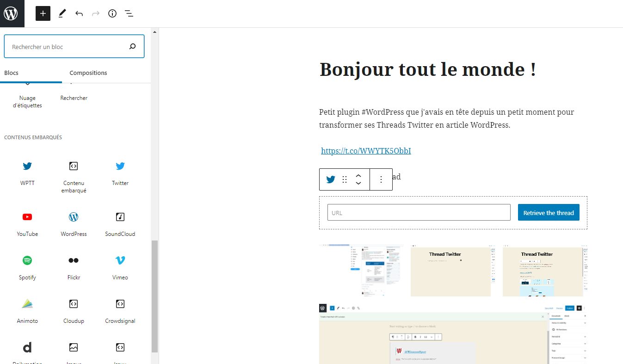Insert the Cloudup embed block
The width and height of the screenshot is (623, 364).
[x=74, y=311]
